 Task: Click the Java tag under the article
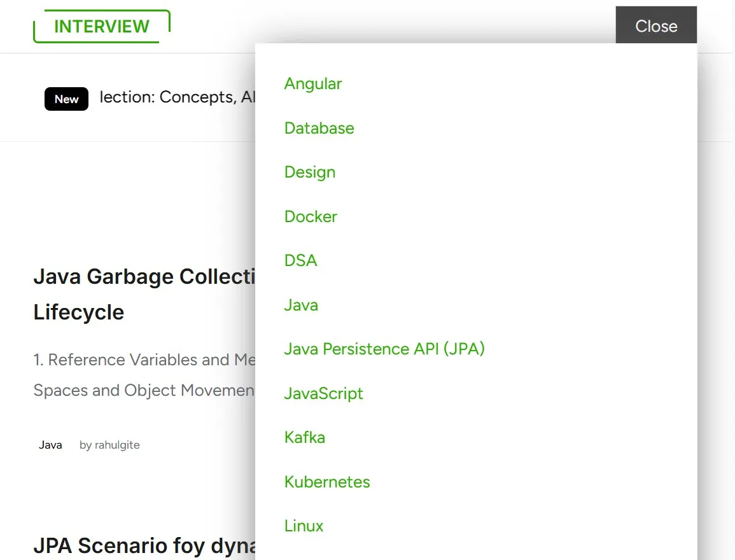[50, 445]
